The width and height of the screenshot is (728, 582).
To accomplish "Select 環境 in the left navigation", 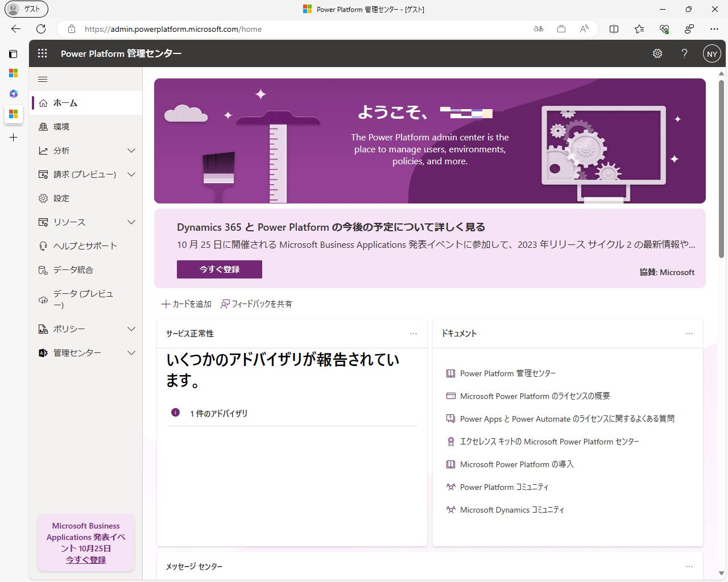I will pos(61,127).
